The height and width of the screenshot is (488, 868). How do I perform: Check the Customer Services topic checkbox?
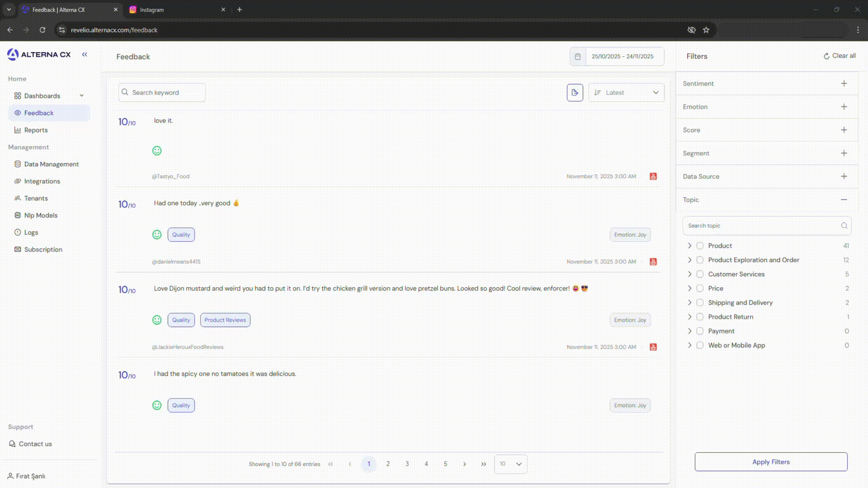700,274
